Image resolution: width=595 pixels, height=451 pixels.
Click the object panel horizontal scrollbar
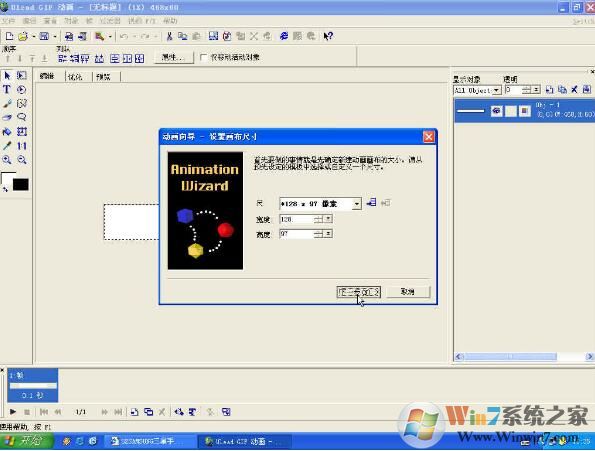(x=524, y=356)
